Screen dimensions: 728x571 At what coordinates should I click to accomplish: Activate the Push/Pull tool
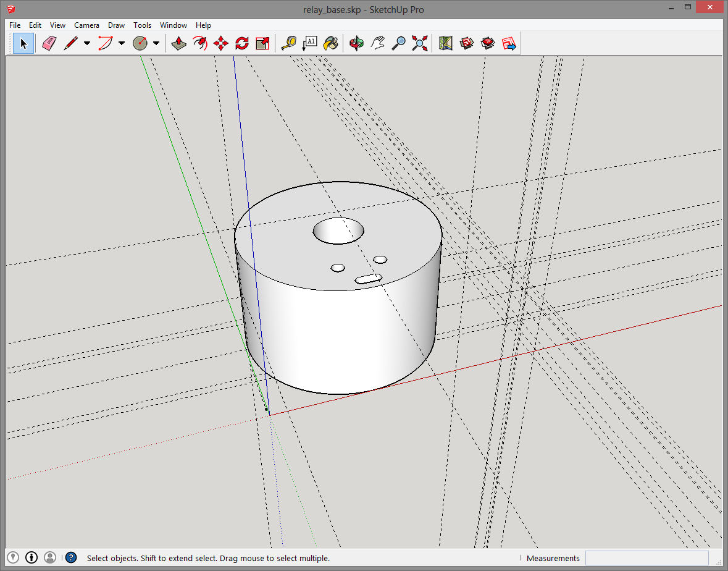pos(179,43)
